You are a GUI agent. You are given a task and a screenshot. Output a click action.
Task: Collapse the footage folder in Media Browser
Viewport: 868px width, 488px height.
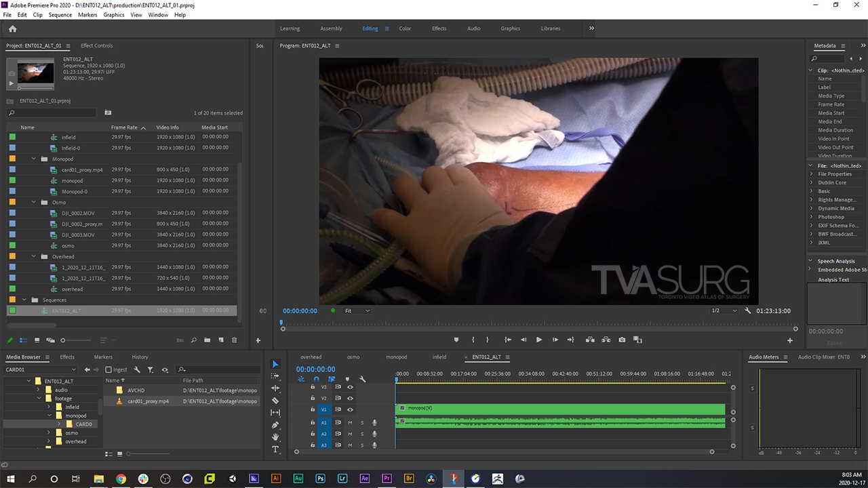(x=39, y=399)
